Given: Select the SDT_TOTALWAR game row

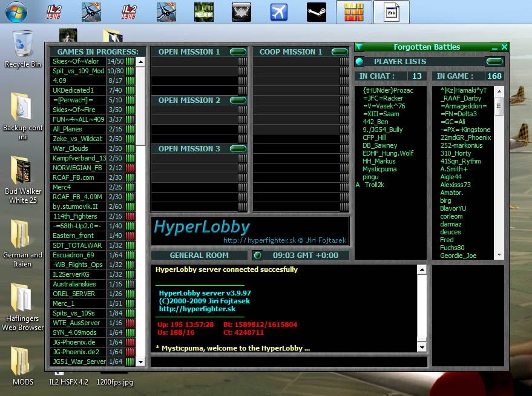Looking at the screenshot, I should click(x=92, y=245).
